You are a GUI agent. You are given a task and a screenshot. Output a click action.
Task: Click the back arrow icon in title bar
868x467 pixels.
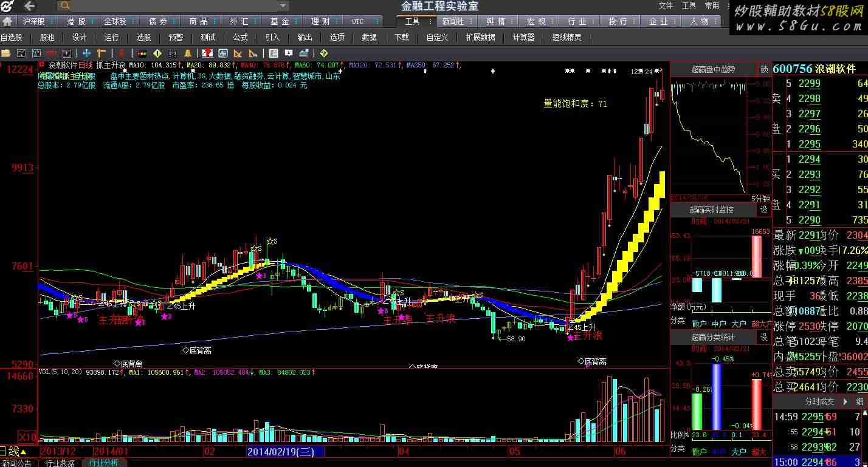29,6
